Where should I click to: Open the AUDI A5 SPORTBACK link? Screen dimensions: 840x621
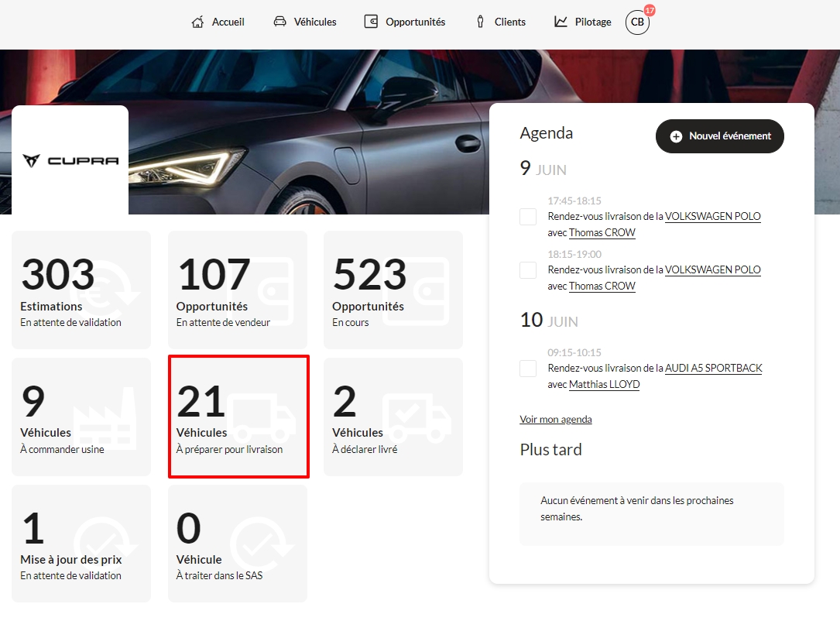coord(714,369)
